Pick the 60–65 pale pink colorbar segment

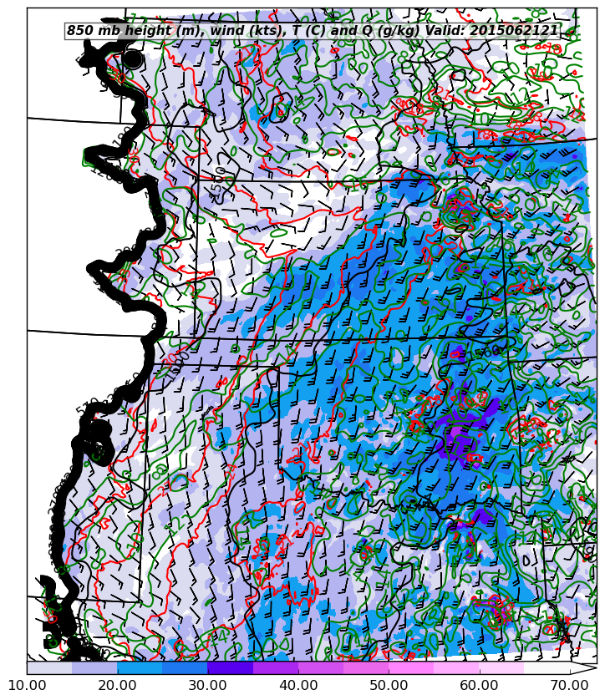[501, 668]
